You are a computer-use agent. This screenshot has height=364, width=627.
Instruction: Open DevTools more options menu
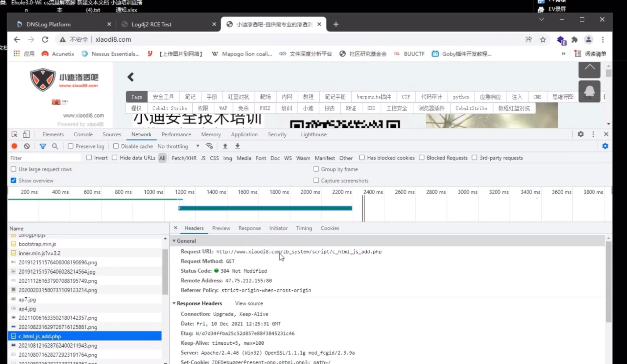593,134
